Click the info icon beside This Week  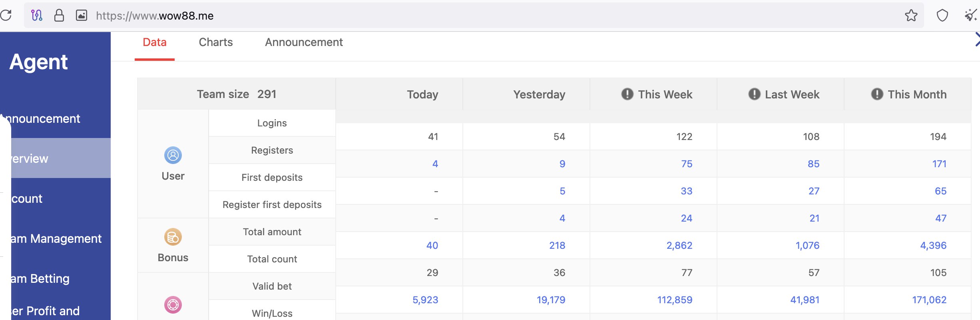(627, 94)
